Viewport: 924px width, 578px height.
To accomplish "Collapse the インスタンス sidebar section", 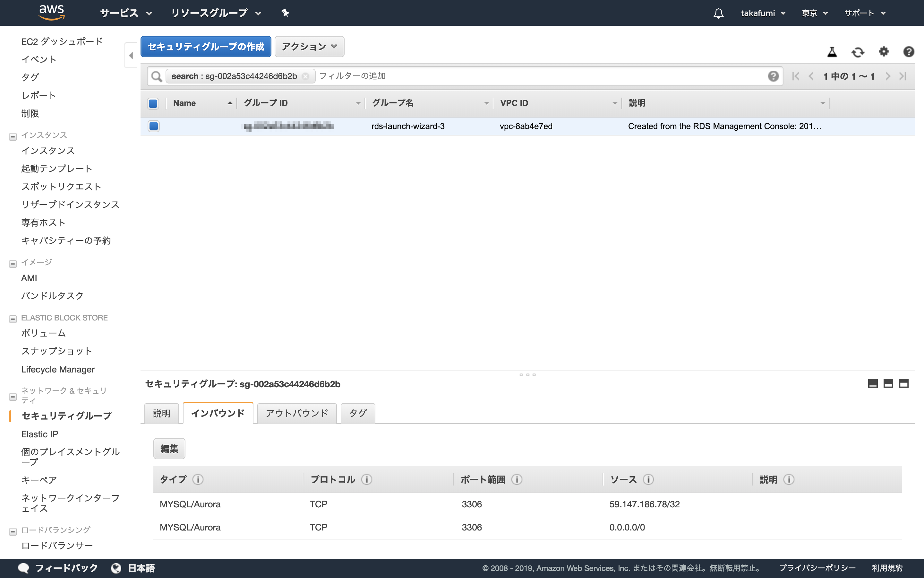I will pyautogui.click(x=13, y=136).
